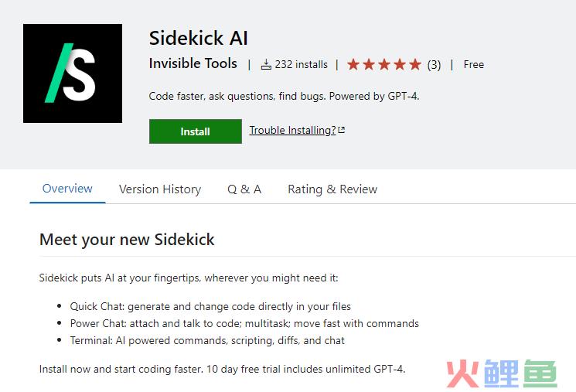The image size is (576, 392).
Task: Click the Sidekick AI extension logo
Action: (x=73, y=73)
